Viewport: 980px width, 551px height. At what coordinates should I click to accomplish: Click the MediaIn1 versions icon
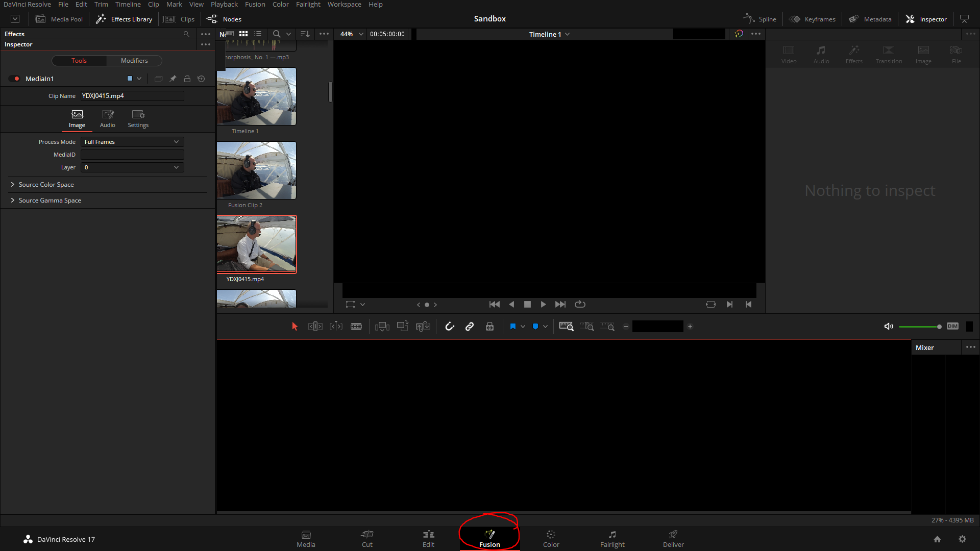(x=158, y=79)
